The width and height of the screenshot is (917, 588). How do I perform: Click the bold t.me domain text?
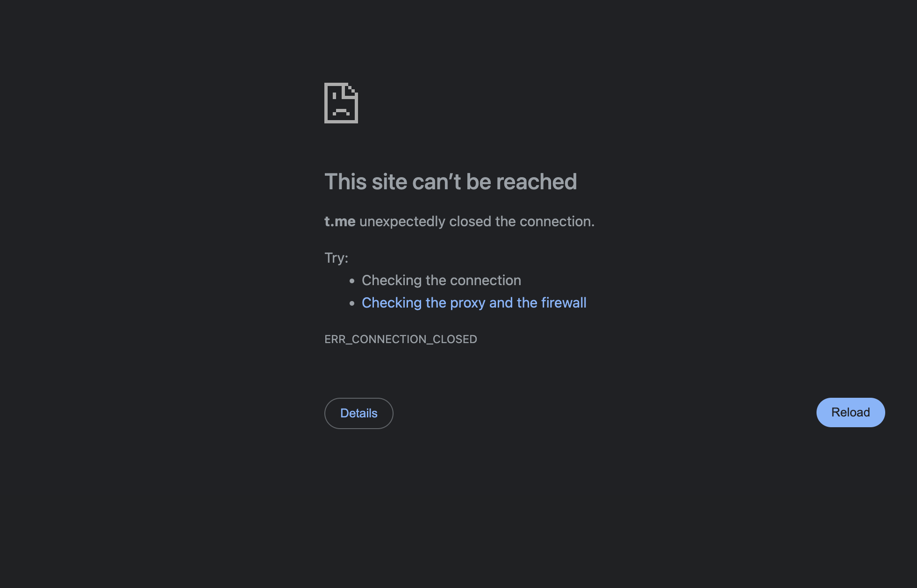click(x=340, y=221)
